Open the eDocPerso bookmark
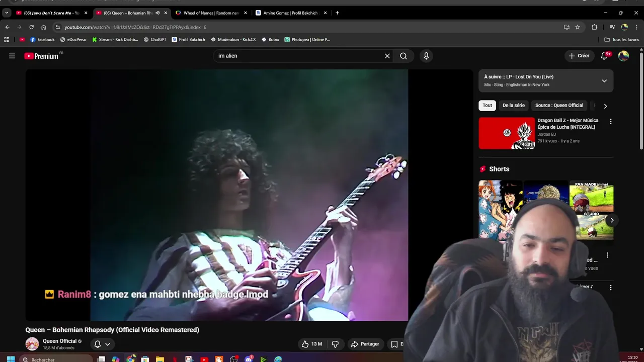The width and height of the screenshot is (644, 362). (x=73, y=39)
